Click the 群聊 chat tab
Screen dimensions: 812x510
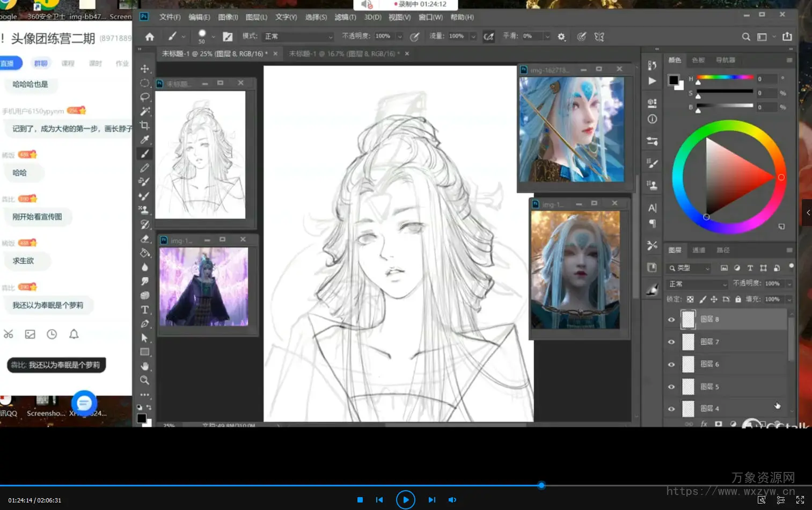tap(41, 63)
